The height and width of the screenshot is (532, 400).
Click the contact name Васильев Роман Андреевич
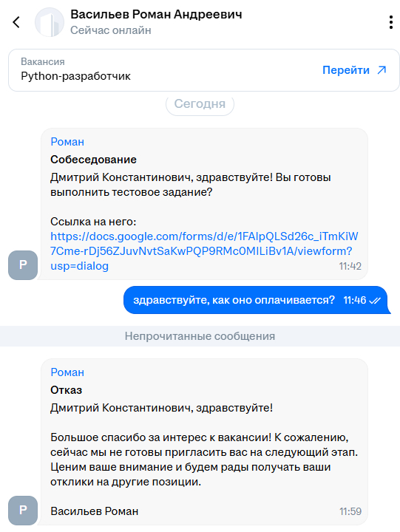[x=156, y=15]
